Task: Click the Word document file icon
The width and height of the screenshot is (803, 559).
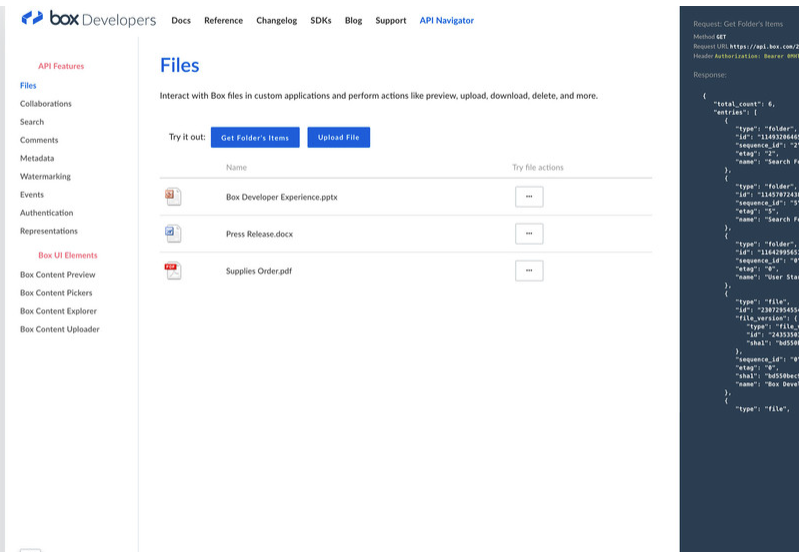Action: (173, 233)
